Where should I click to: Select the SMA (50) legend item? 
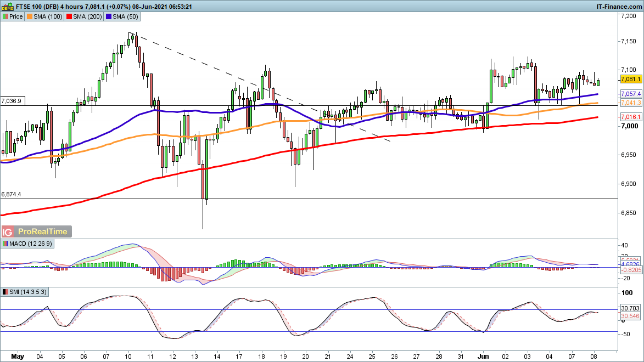pos(123,16)
